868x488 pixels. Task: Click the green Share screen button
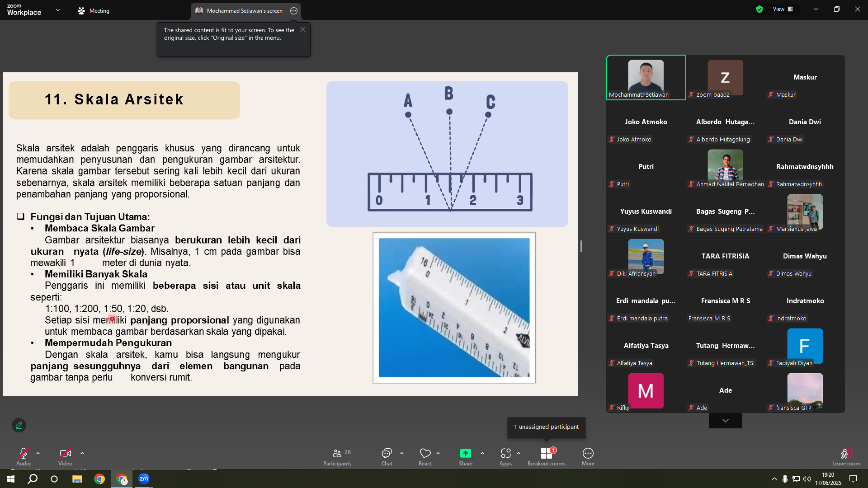pos(466,456)
